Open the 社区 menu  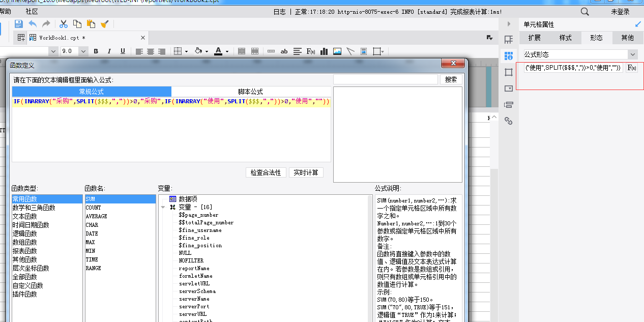pos(32,11)
